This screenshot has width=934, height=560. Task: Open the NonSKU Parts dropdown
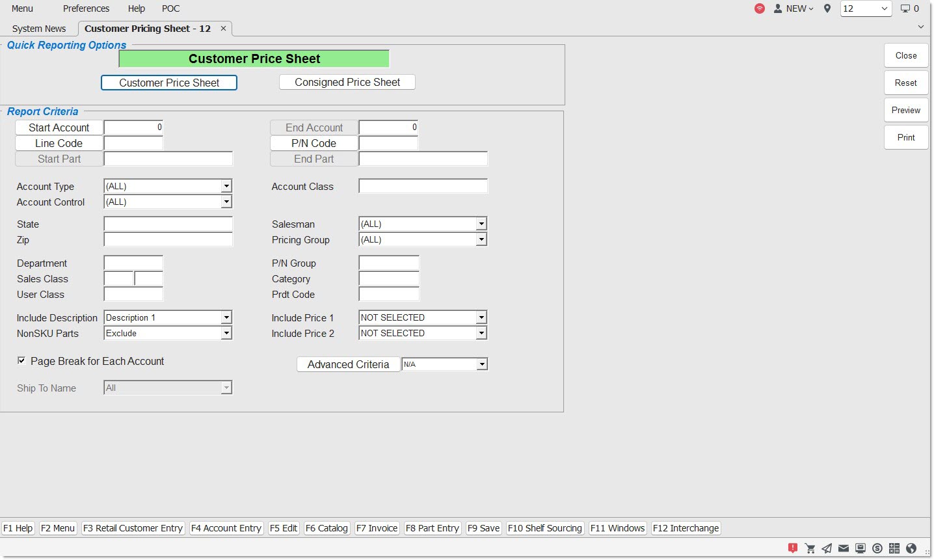(x=226, y=334)
